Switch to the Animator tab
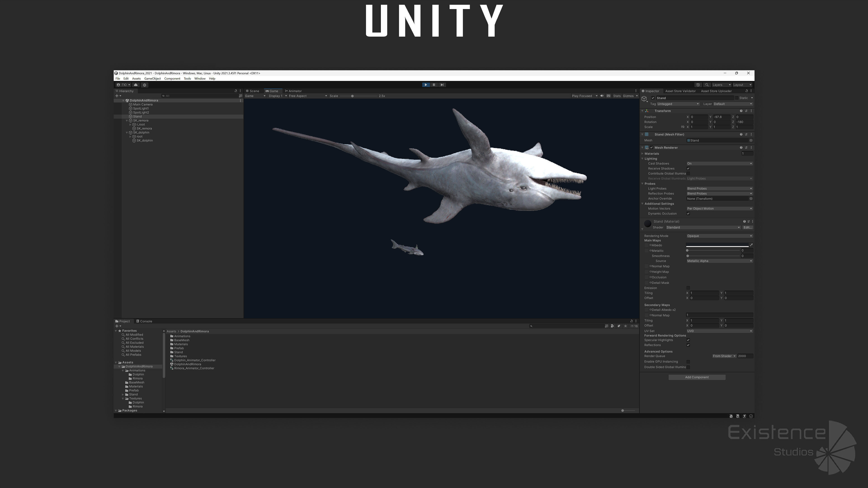868x488 pixels. pyautogui.click(x=293, y=91)
